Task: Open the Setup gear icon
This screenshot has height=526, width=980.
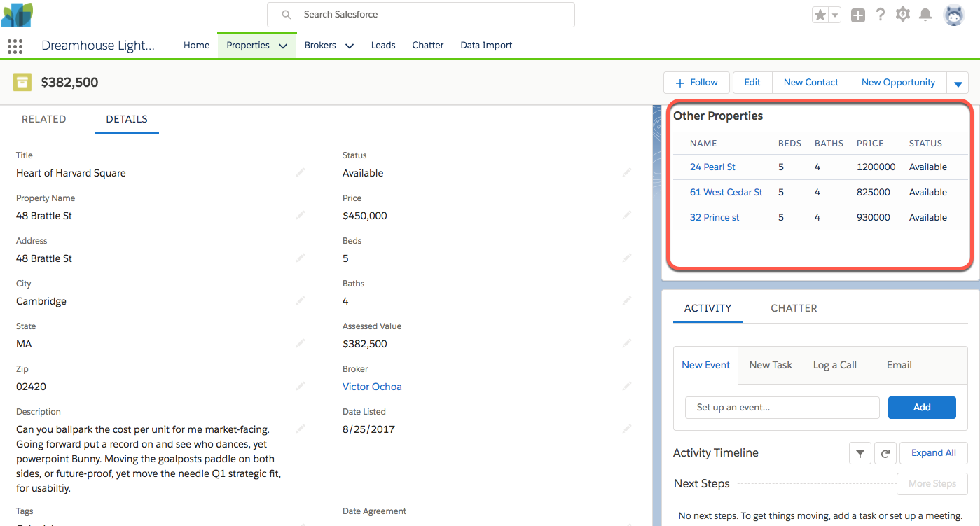Action: click(903, 14)
